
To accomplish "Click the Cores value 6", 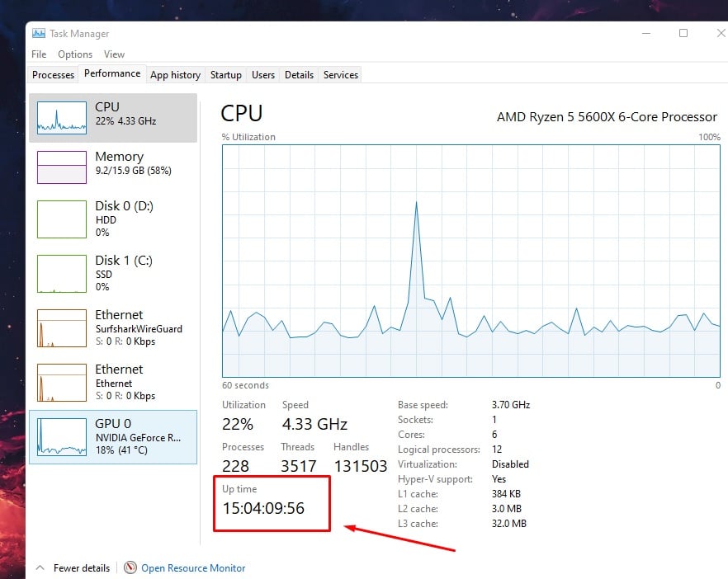I will pyautogui.click(x=494, y=434).
